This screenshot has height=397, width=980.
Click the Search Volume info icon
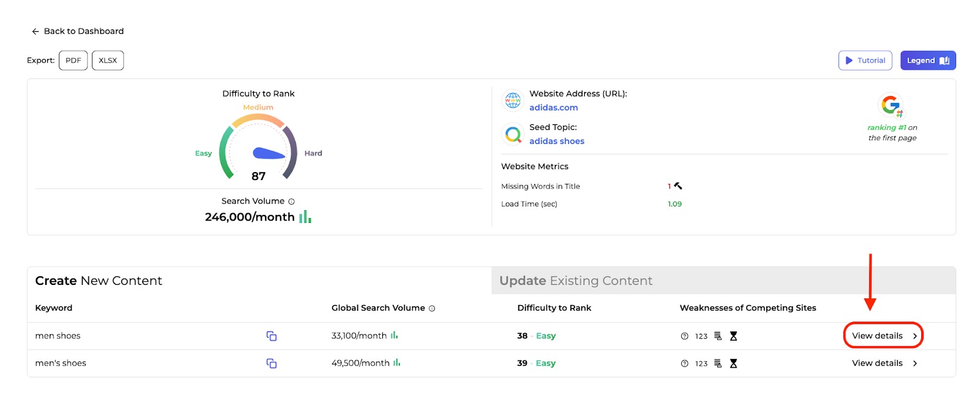(292, 202)
